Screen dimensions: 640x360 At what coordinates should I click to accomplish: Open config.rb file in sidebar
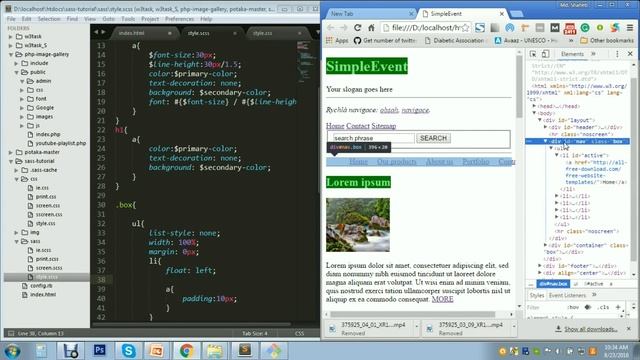(41, 286)
